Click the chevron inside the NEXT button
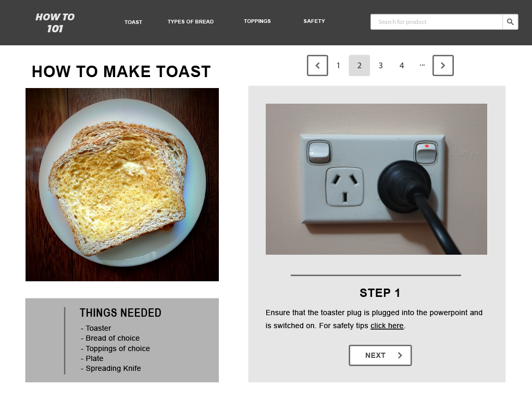 [x=400, y=355]
